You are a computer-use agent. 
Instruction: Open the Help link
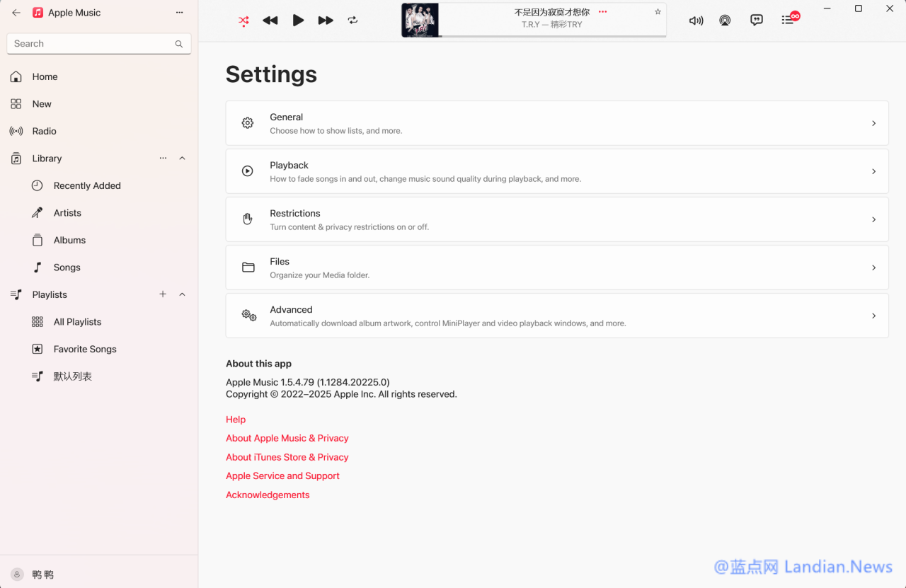pos(236,420)
